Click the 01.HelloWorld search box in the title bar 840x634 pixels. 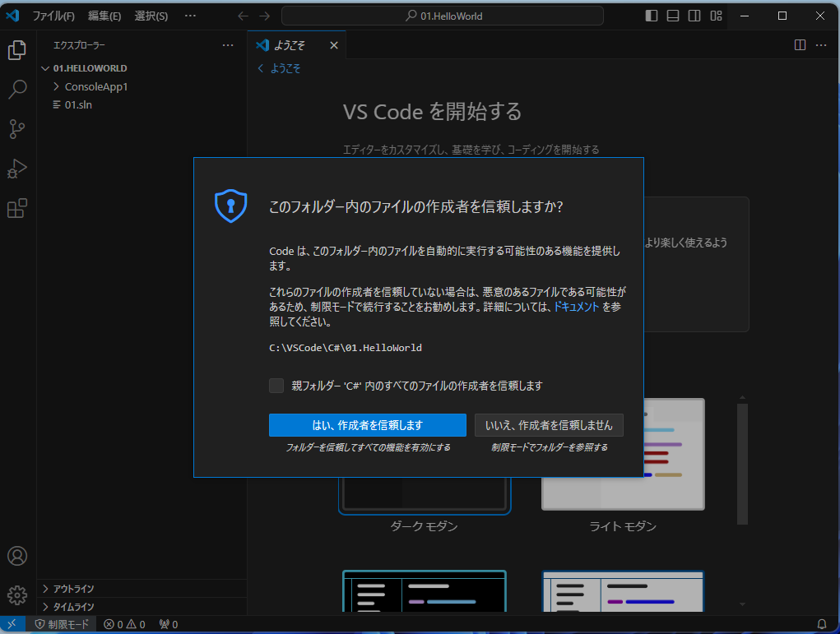pyautogui.click(x=442, y=16)
